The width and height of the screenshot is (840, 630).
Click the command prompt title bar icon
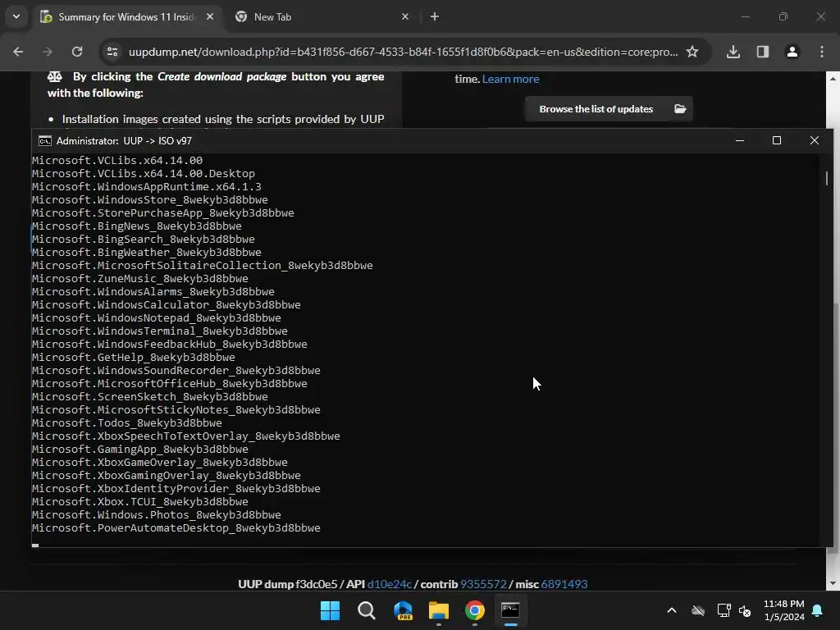tap(45, 141)
